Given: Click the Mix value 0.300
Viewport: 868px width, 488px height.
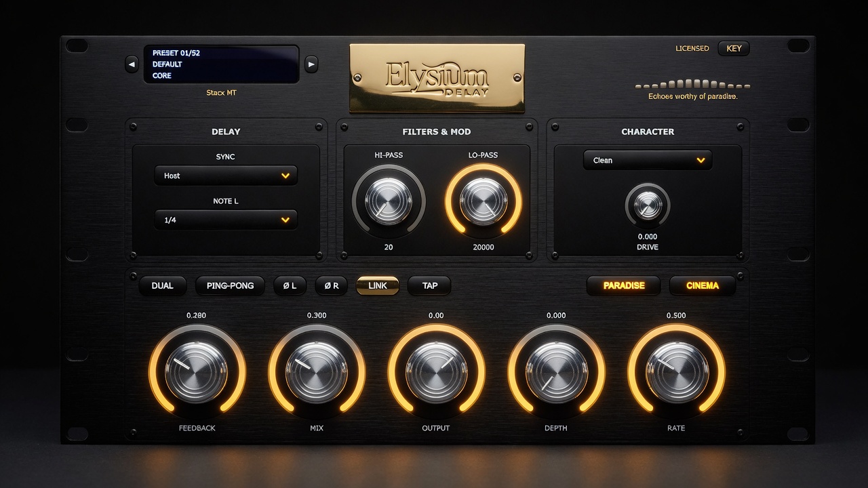Looking at the screenshot, I should point(317,315).
